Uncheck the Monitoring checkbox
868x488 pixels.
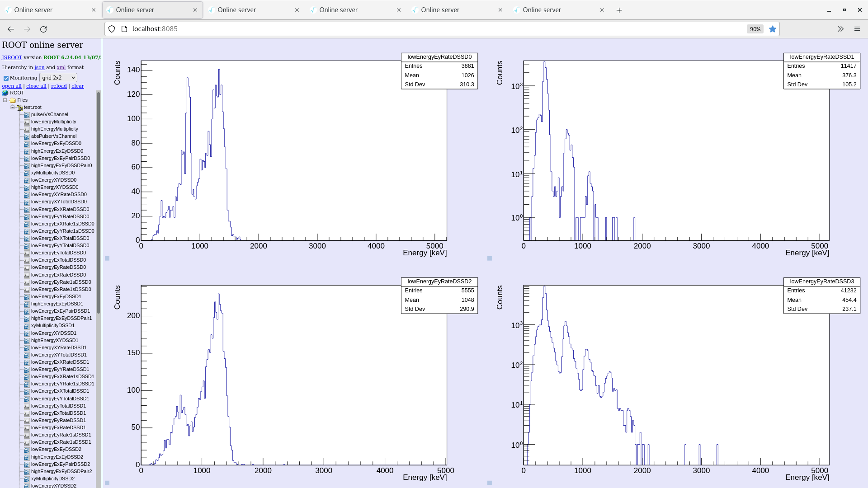6,78
